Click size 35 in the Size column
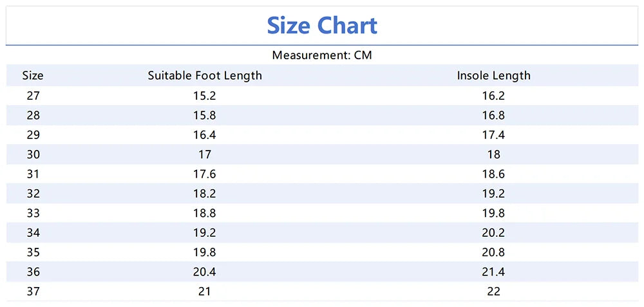644x307 pixels. pyautogui.click(x=33, y=252)
